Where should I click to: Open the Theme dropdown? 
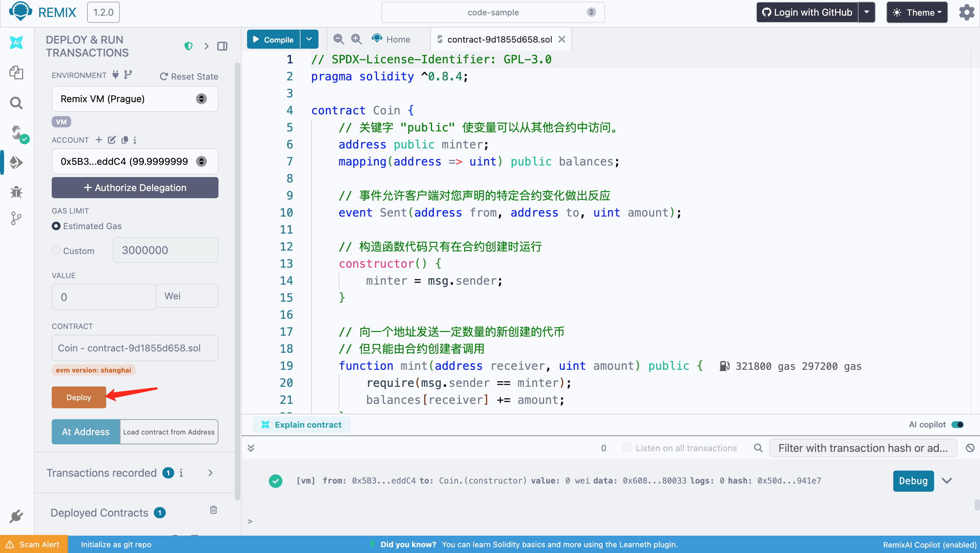(917, 13)
